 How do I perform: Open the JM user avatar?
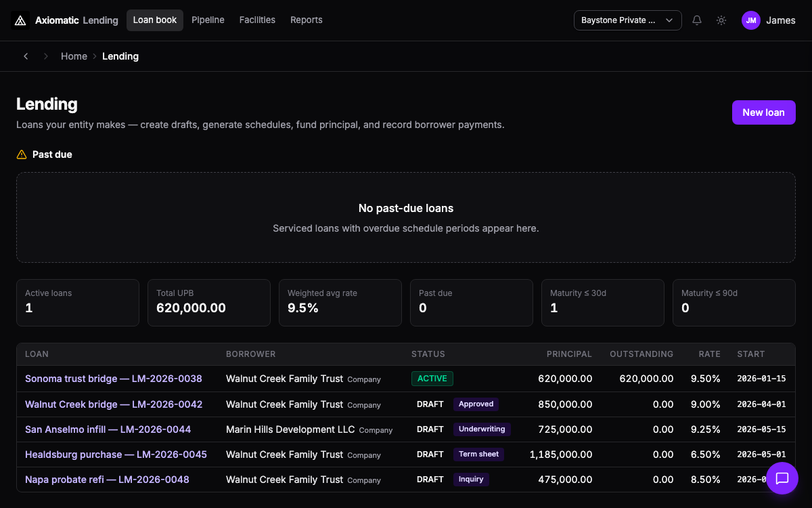pyautogui.click(x=751, y=20)
